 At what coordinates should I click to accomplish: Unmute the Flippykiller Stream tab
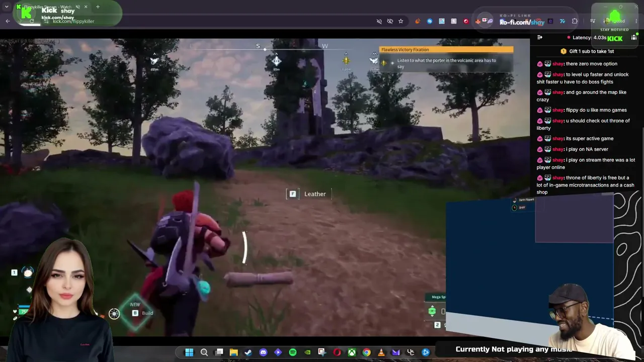pyautogui.click(x=77, y=7)
